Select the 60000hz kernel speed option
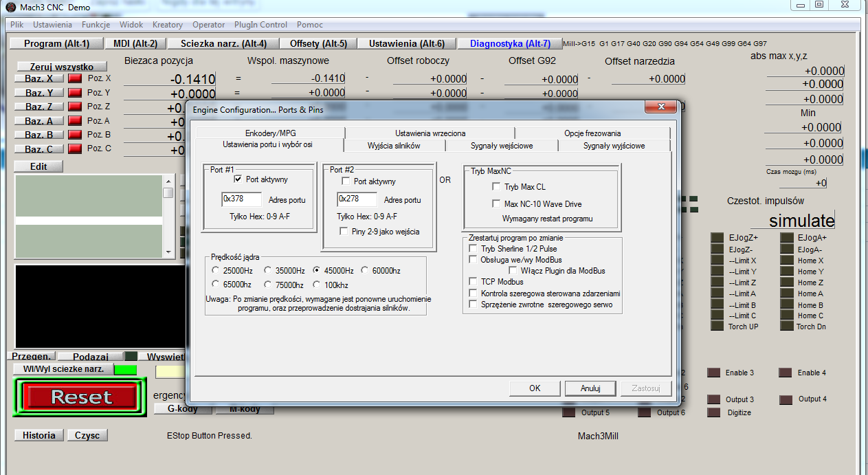The height and width of the screenshot is (475, 868). click(365, 271)
